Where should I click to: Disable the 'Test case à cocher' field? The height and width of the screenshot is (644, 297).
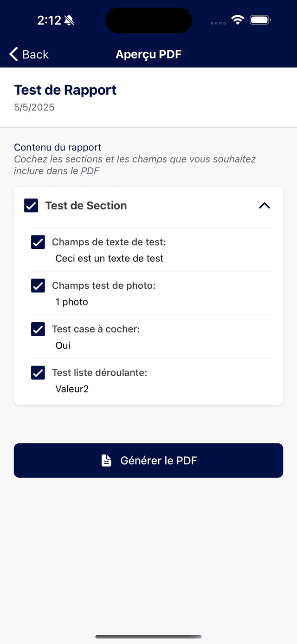[38, 329]
